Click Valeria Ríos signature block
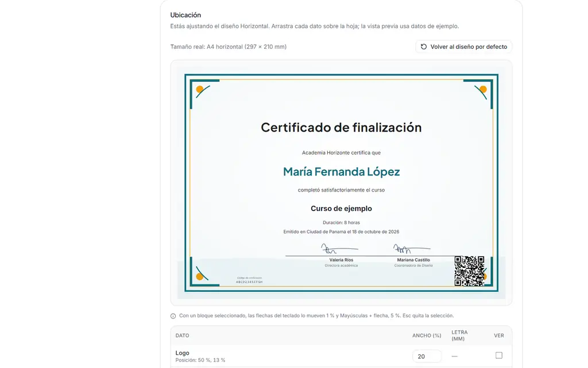The image size is (588, 368). point(341,255)
